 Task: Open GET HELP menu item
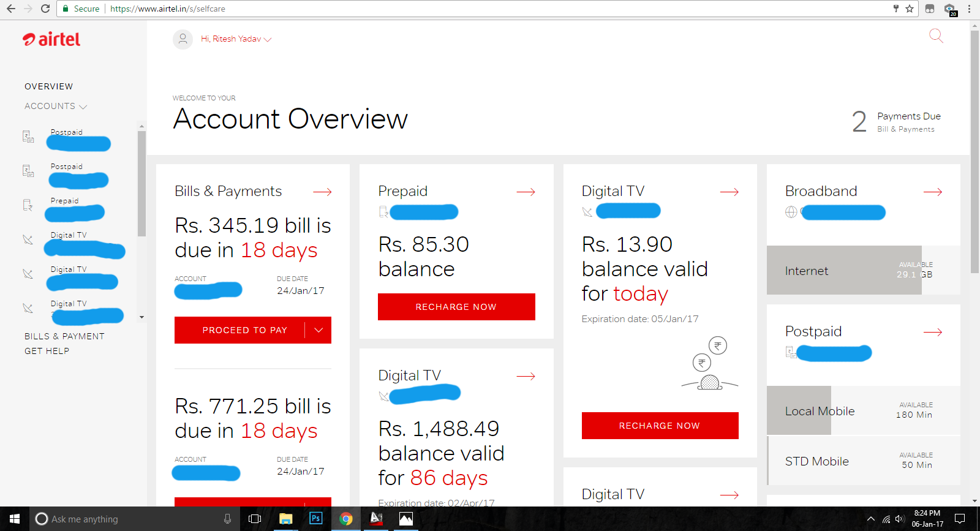(47, 351)
